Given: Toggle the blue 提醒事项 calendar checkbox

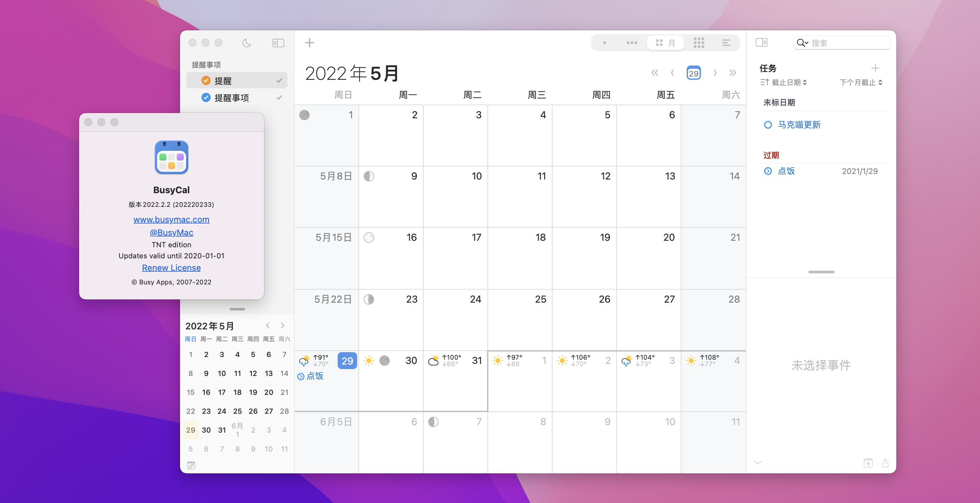Looking at the screenshot, I should 206,98.
